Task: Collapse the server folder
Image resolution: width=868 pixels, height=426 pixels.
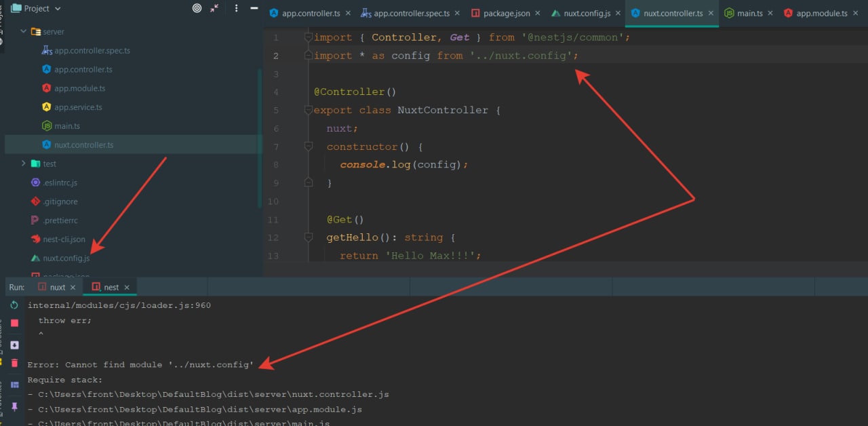Action: (24, 32)
